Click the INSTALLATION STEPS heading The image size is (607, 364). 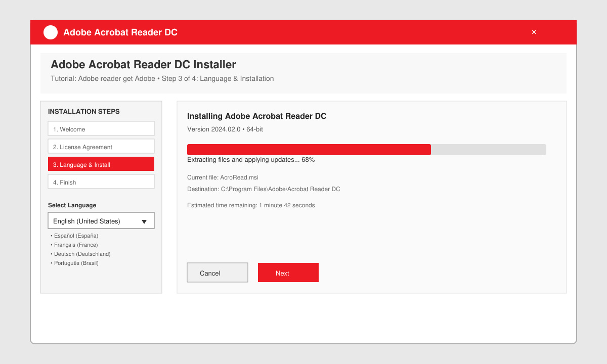coord(84,112)
